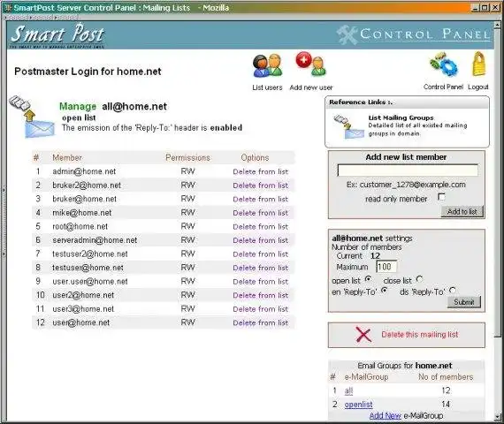Screen dimensions: 504x424
Task: Click the admin@home.net member entry
Action: (84, 171)
